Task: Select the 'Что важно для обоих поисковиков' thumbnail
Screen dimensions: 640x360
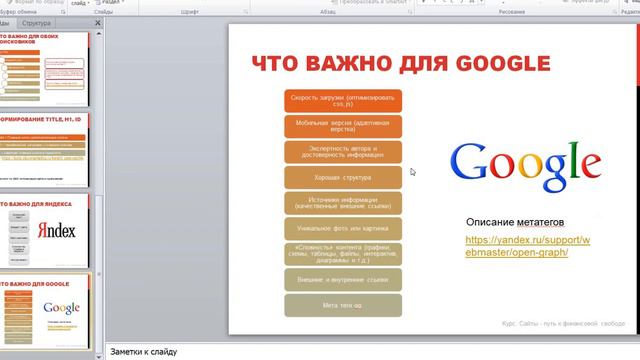Action: click(x=43, y=69)
